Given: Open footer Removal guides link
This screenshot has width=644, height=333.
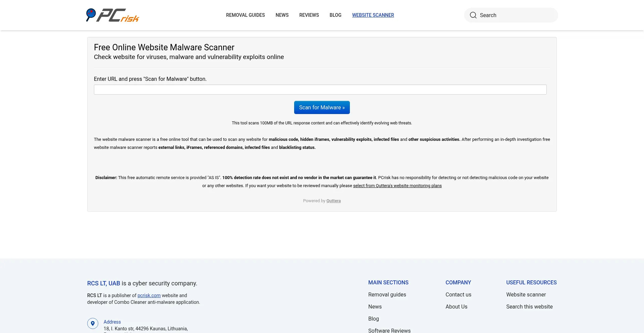Looking at the screenshot, I should (x=387, y=294).
